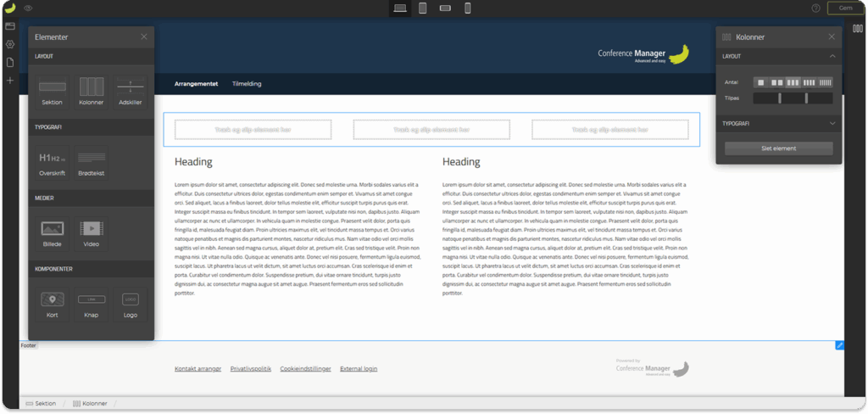Set Antal to a single column
Screen dimensions: 868x414
[x=760, y=82]
